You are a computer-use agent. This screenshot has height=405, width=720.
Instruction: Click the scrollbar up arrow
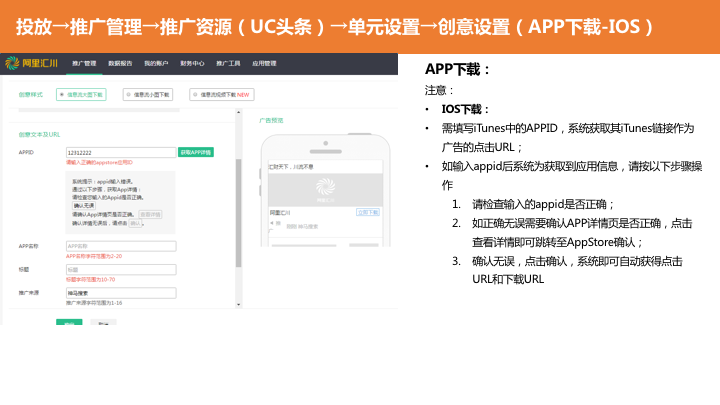[238, 112]
